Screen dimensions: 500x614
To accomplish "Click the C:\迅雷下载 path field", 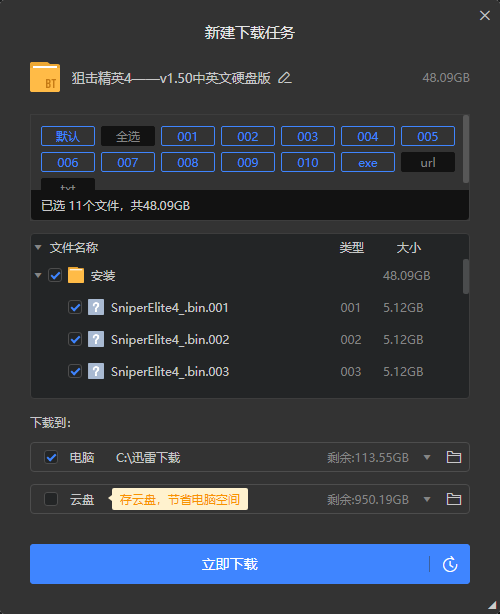I will point(148,457).
